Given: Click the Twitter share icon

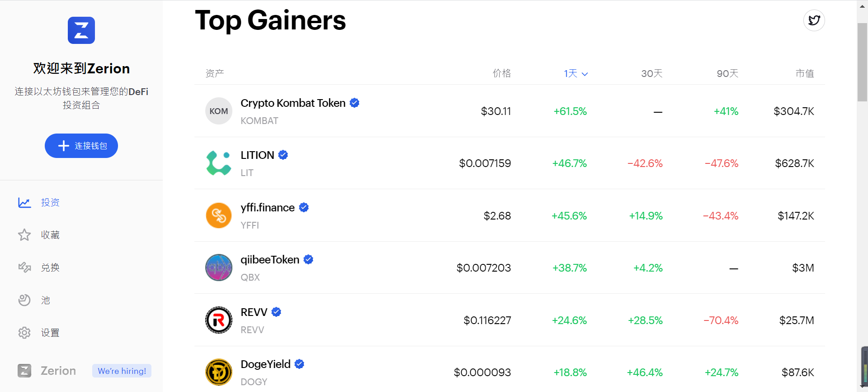Looking at the screenshot, I should click(814, 20).
